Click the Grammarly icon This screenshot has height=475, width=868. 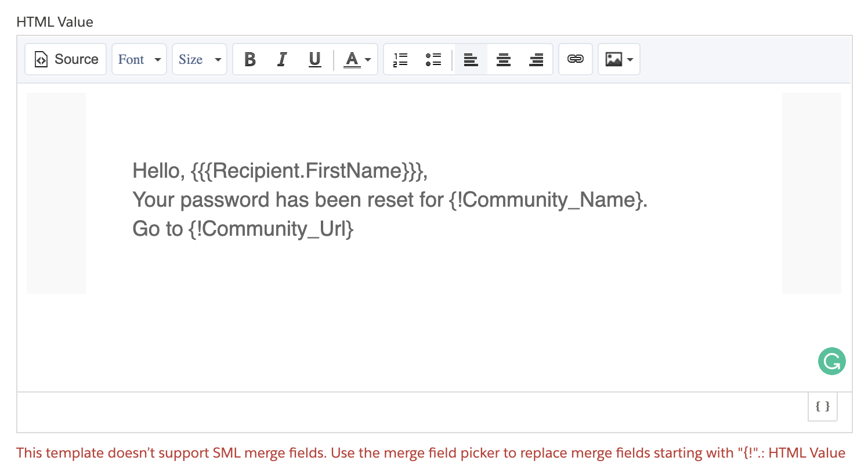tap(832, 361)
